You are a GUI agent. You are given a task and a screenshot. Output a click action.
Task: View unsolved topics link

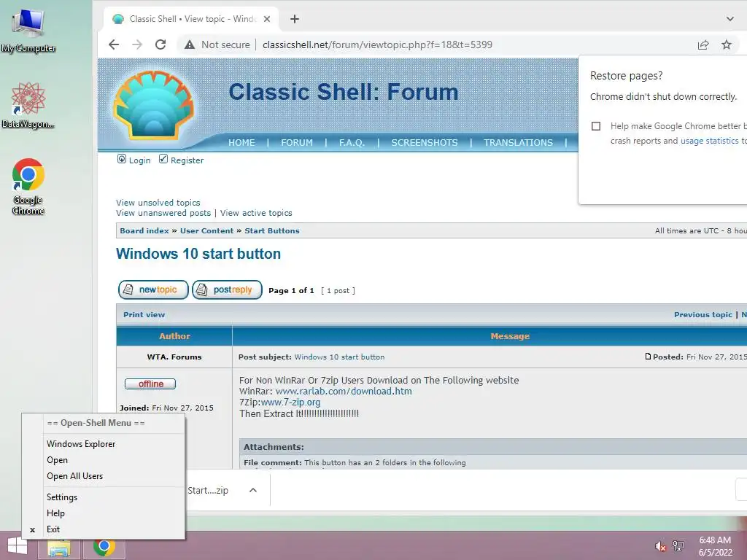pyautogui.click(x=158, y=203)
